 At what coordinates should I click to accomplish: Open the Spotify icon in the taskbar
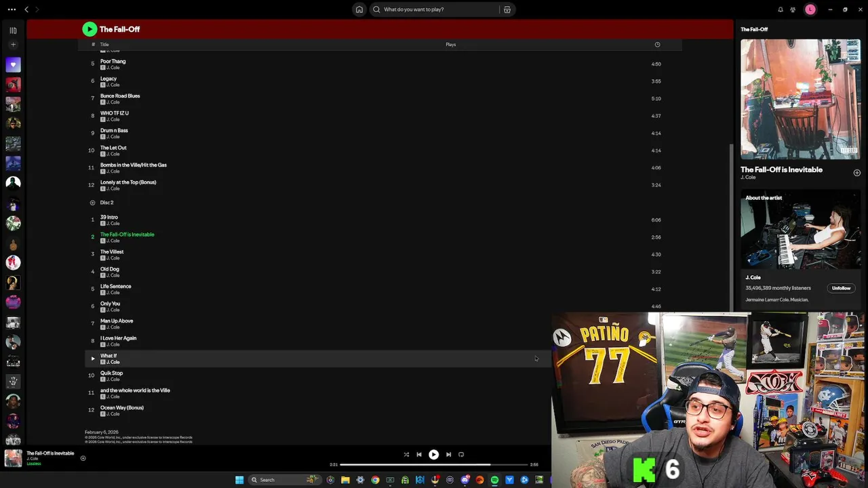tap(494, 480)
